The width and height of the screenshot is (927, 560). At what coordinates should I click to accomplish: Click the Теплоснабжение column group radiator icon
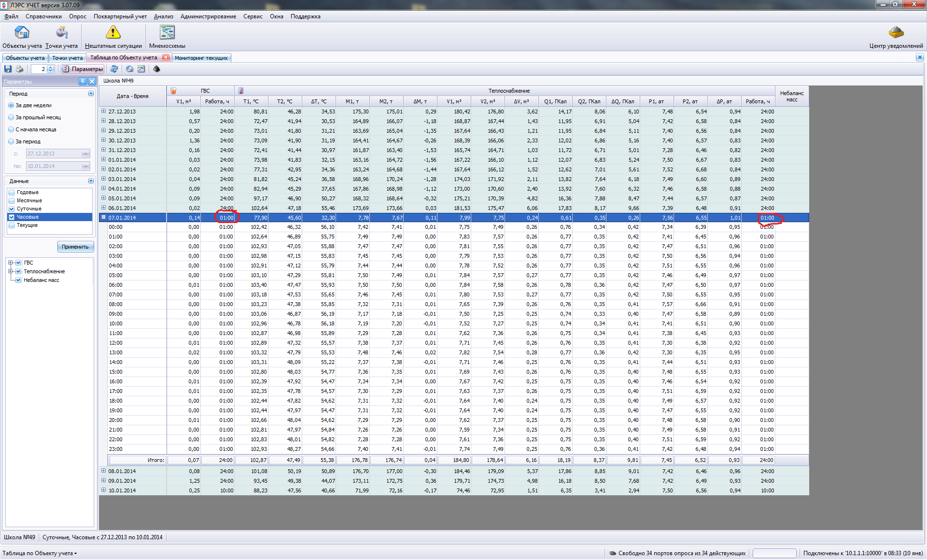(241, 91)
